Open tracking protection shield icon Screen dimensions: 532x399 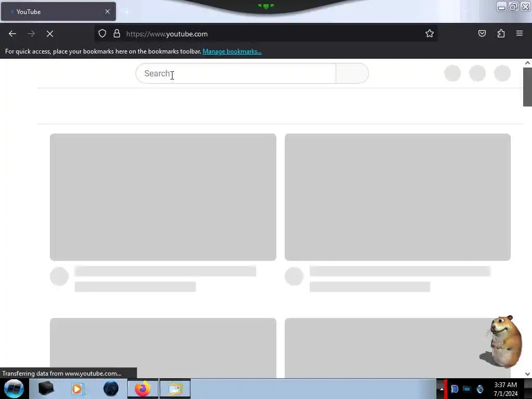pos(102,34)
